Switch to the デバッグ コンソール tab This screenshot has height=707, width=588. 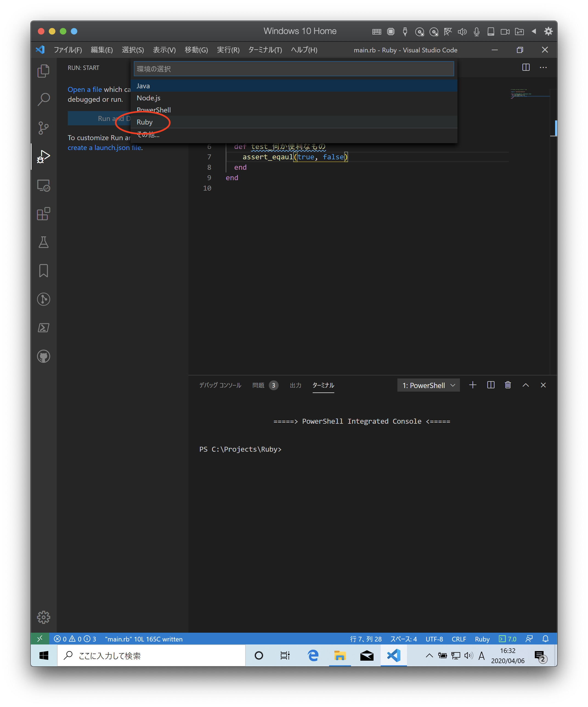pos(220,385)
